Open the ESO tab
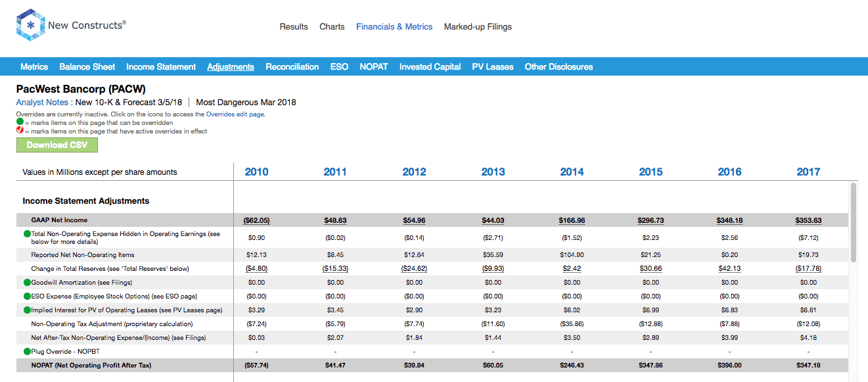 tap(339, 66)
